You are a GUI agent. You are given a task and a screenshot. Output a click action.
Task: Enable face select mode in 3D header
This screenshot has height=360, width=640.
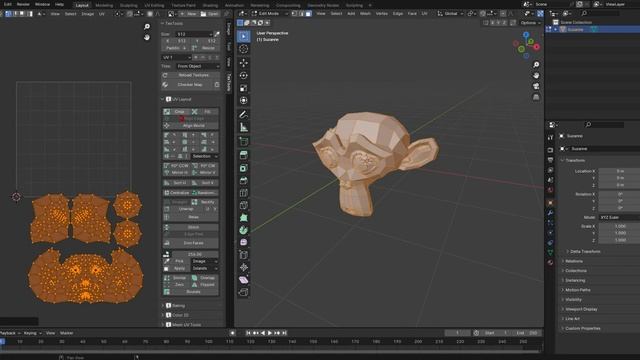(x=309, y=14)
